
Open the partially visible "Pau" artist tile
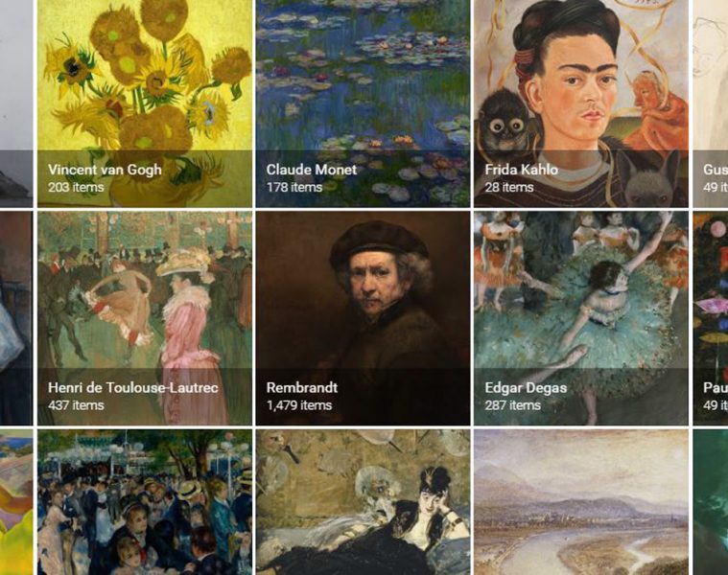(x=711, y=318)
